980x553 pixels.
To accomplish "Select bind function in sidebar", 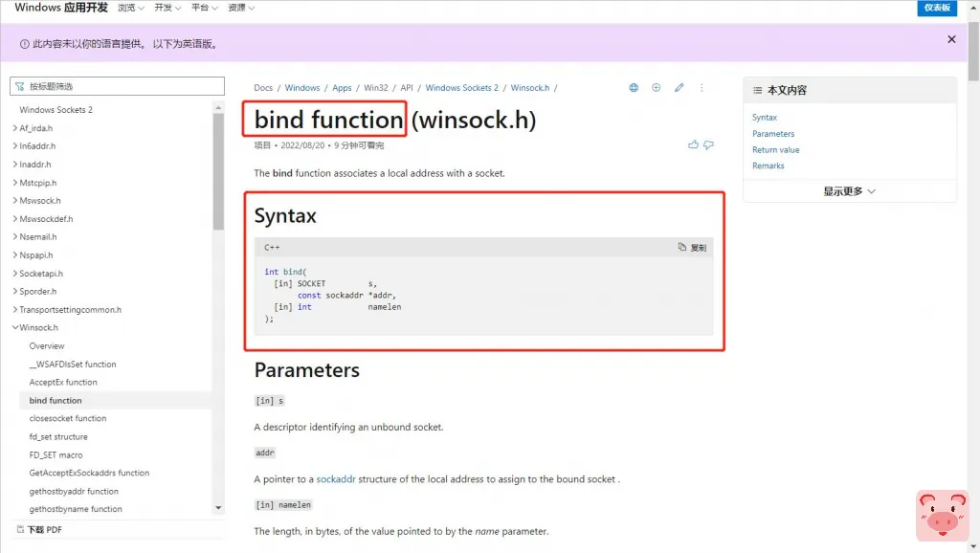I will tap(55, 401).
